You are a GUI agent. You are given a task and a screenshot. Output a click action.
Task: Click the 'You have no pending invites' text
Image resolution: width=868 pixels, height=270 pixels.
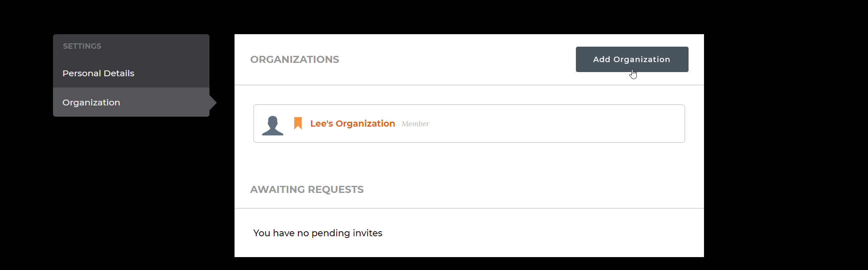[318, 233]
